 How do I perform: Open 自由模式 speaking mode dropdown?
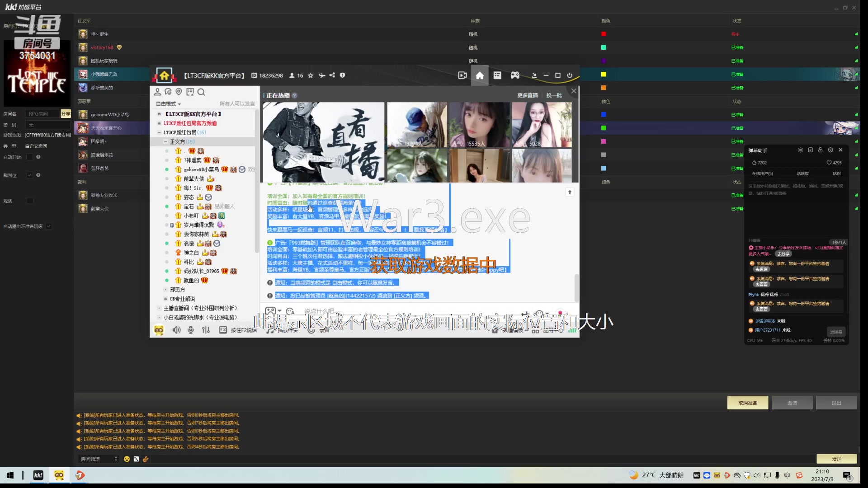click(168, 104)
